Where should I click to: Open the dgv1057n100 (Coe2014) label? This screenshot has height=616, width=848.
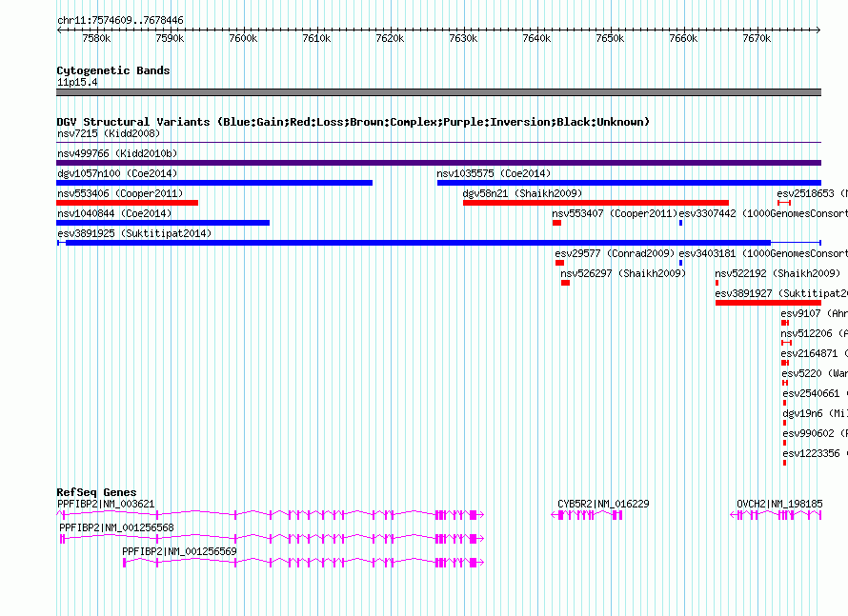coord(117,173)
